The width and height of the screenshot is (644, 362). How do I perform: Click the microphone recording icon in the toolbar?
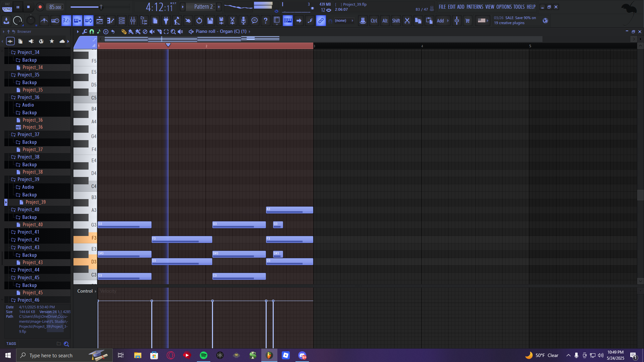point(244,21)
